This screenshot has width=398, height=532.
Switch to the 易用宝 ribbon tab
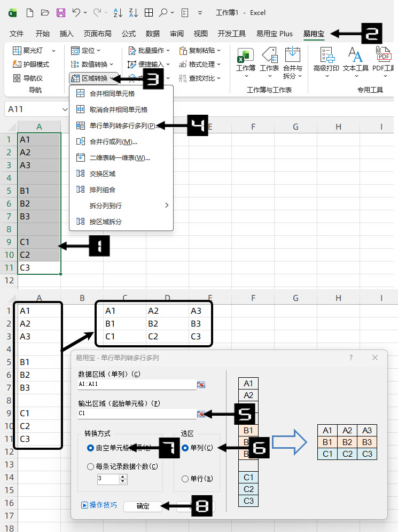tap(314, 34)
